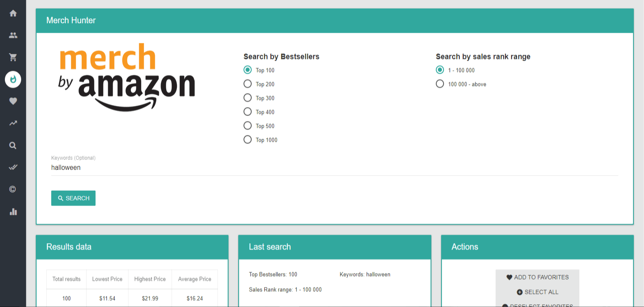Screen dimensions: 644x307
Task: Click the Keywords input field
Action: click(x=334, y=167)
